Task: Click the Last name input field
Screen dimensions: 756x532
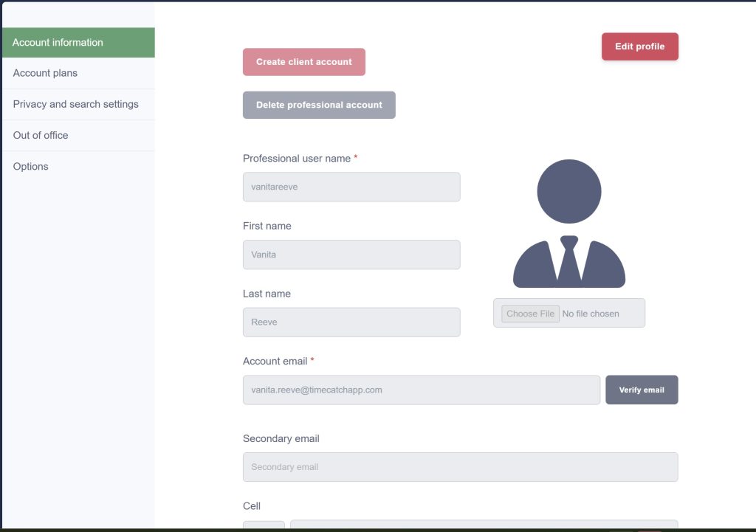Action: point(351,322)
